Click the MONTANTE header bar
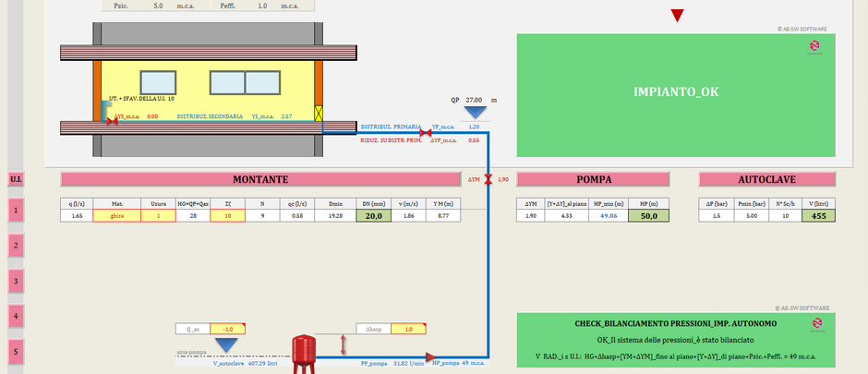This screenshot has height=374, width=868. point(260,179)
